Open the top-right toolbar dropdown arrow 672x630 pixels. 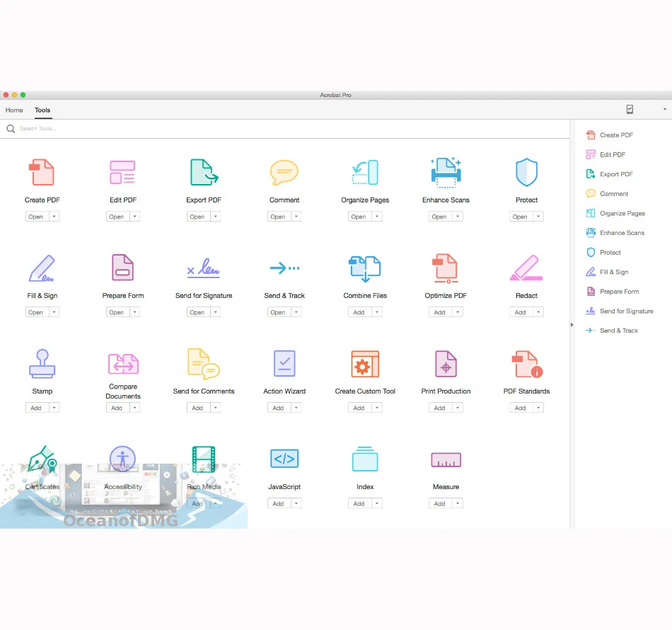tap(665, 109)
